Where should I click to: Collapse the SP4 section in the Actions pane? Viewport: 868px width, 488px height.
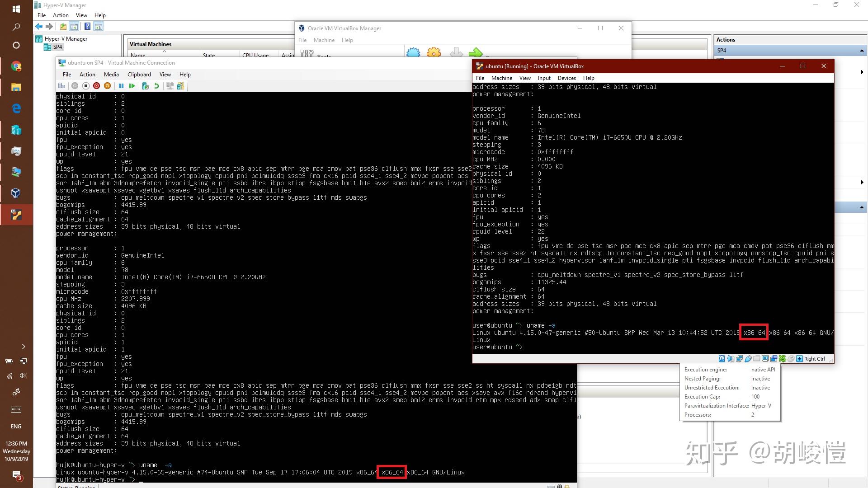pyautogui.click(x=862, y=51)
